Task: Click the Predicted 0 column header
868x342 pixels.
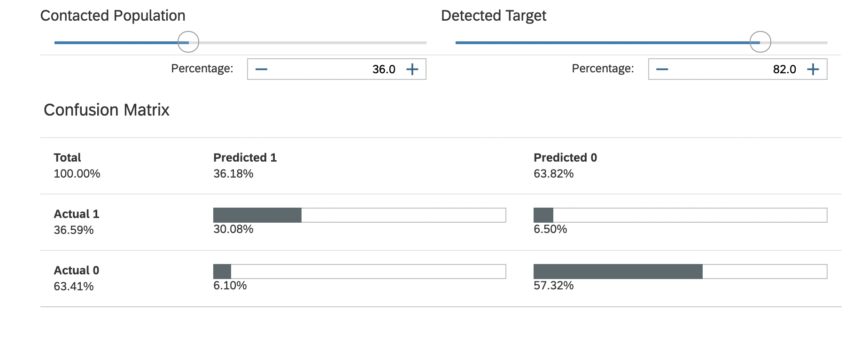Action: [565, 158]
